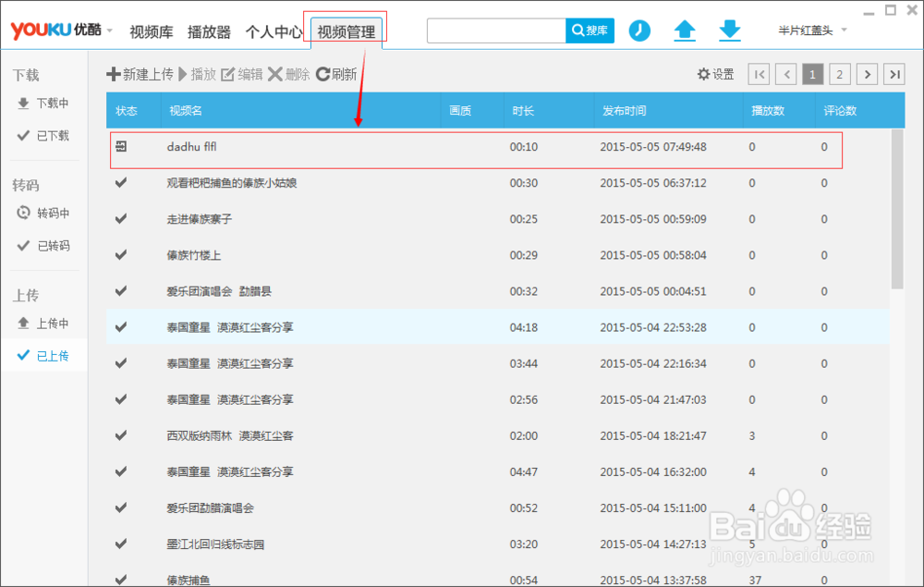Select the 02:56 泰国童星 video row
The width and height of the screenshot is (924, 587).
pyautogui.click(x=498, y=399)
